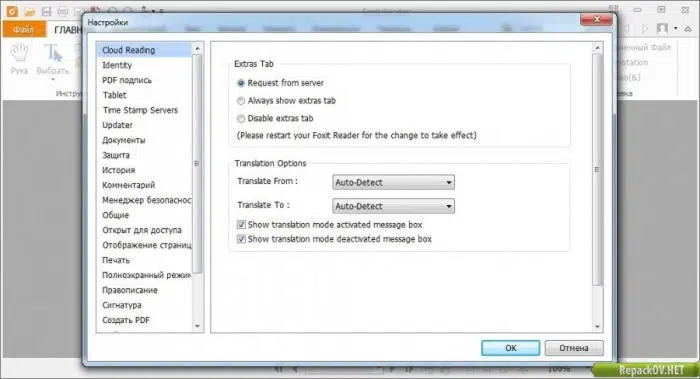Image resolution: width=700 pixels, height=379 pixels.
Task: Expand the Translate To combo box
Action: coord(393,206)
